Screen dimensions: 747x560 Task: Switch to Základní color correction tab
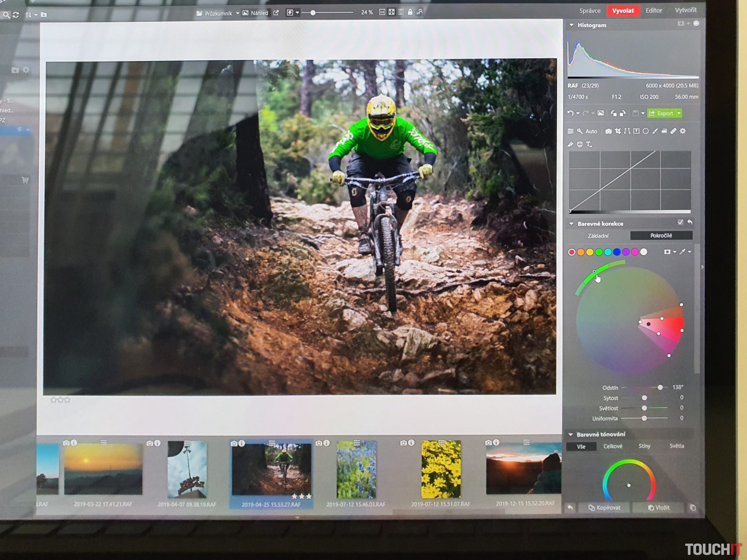598,236
